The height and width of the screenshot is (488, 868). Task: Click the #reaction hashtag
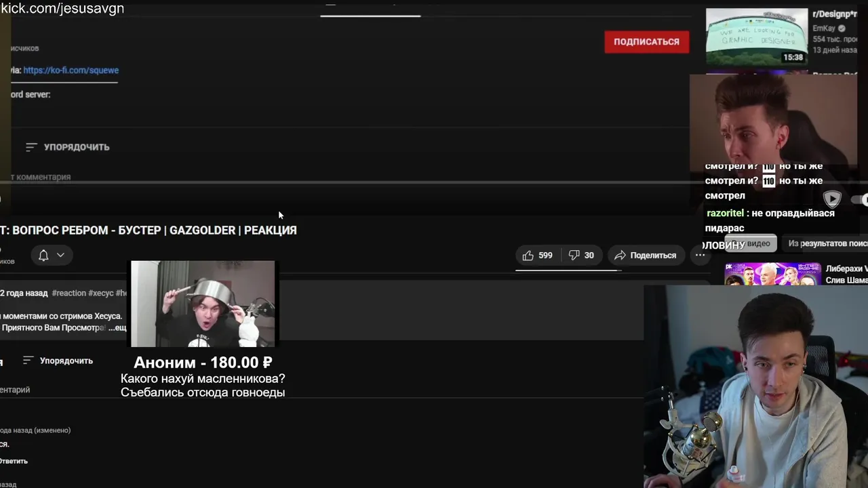[68, 293]
